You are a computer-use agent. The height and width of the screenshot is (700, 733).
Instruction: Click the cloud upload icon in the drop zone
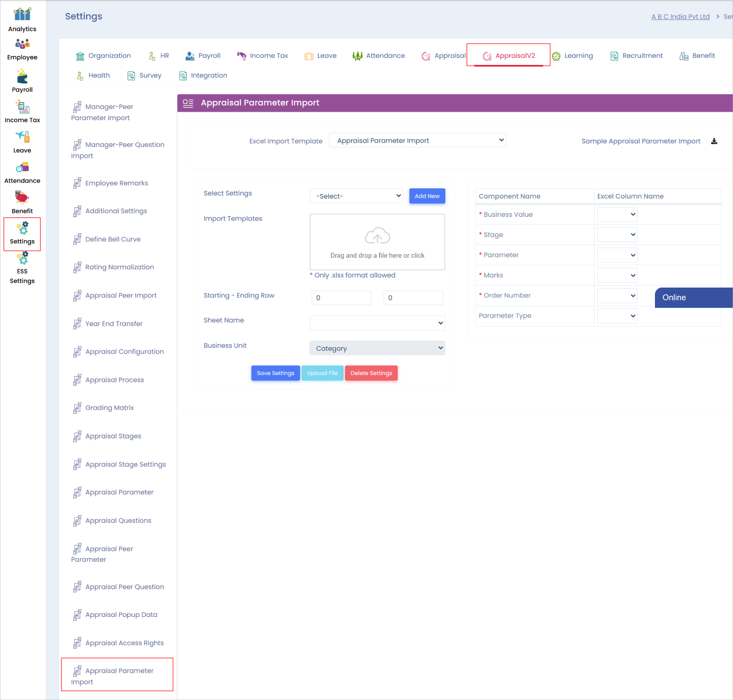click(377, 236)
